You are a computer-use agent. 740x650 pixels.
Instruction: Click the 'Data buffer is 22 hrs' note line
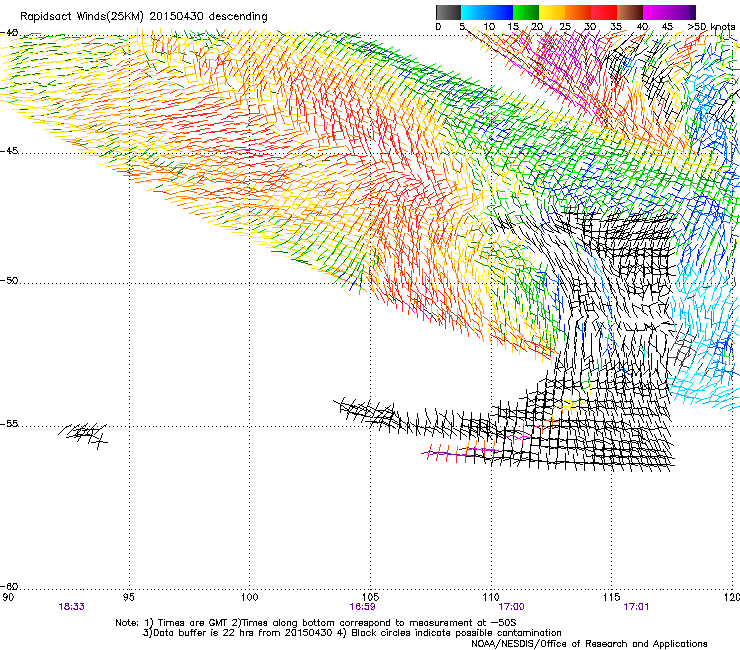tap(352, 633)
